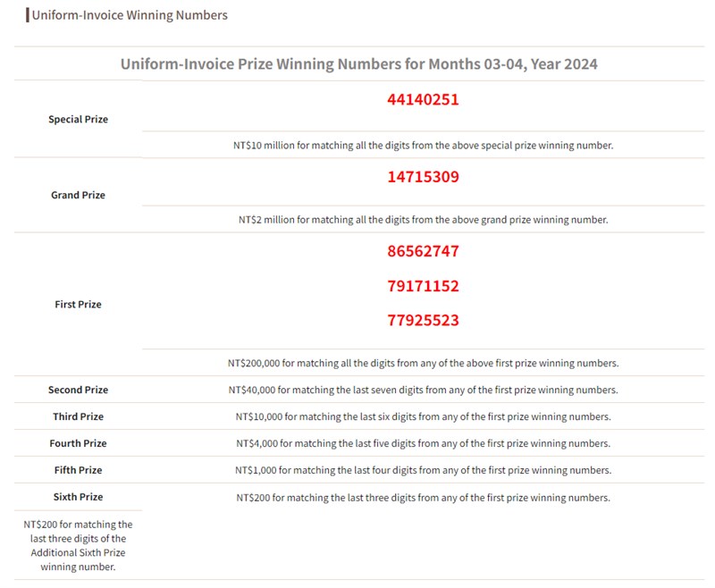The width and height of the screenshot is (715, 588).
Task: Click the Fourth Prize row label
Action: click(76, 443)
